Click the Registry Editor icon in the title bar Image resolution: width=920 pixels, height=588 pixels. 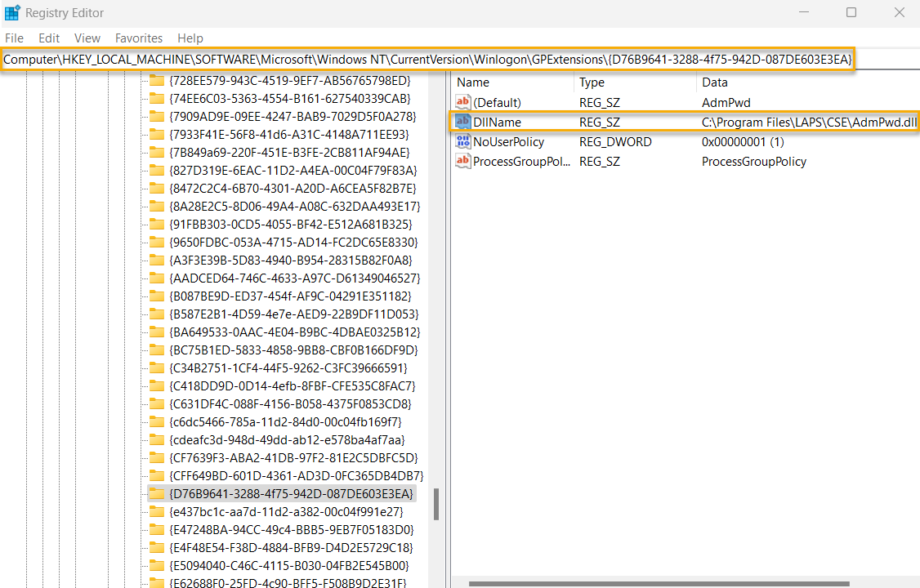point(11,12)
